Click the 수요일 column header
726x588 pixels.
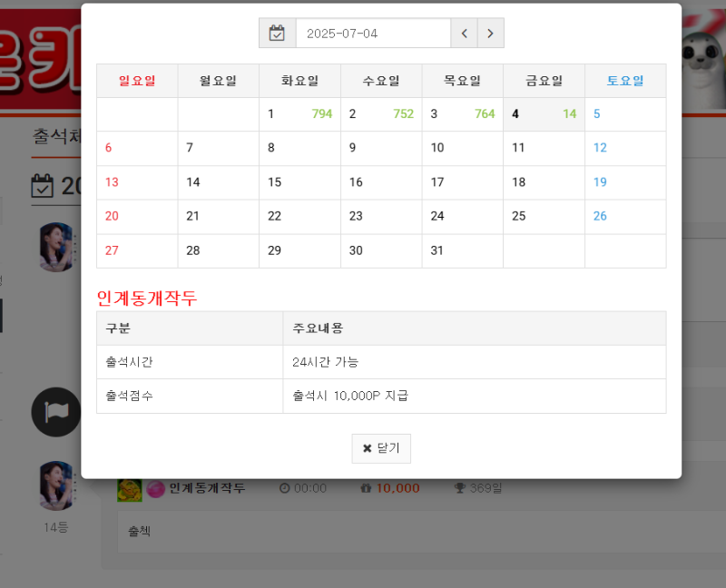381,81
